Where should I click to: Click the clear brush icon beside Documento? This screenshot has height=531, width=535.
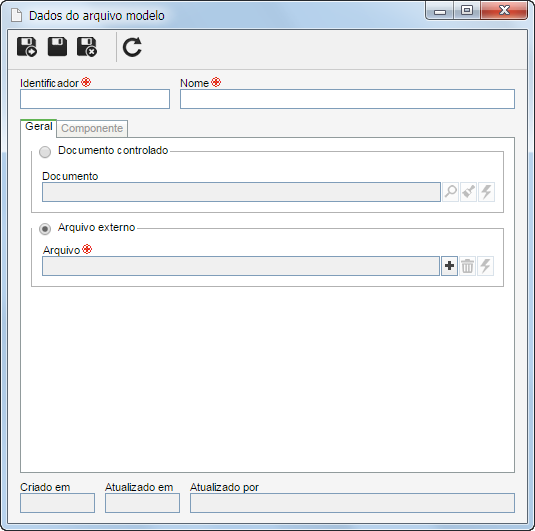(x=468, y=192)
